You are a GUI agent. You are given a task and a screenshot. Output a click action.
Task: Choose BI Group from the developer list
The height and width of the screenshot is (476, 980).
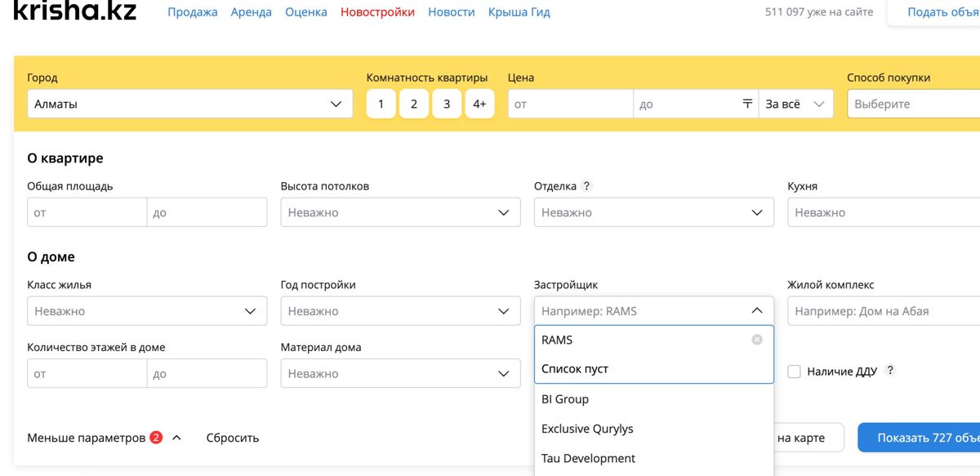point(565,399)
